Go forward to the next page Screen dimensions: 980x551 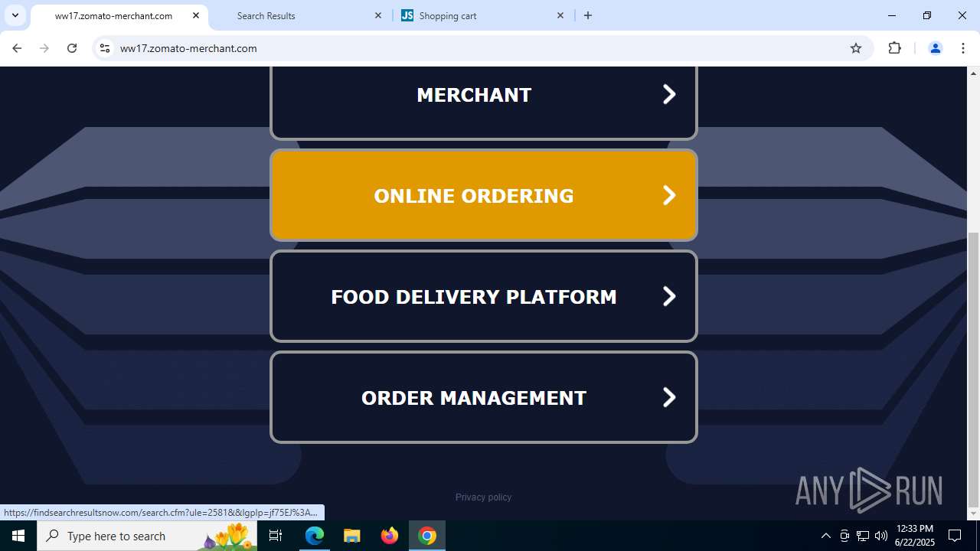(44, 48)
